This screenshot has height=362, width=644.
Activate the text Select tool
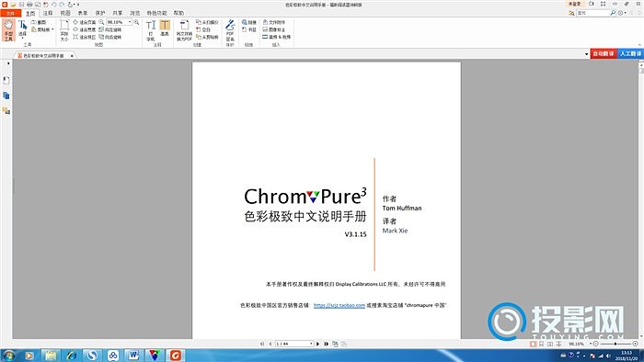(x=23, y=28)
